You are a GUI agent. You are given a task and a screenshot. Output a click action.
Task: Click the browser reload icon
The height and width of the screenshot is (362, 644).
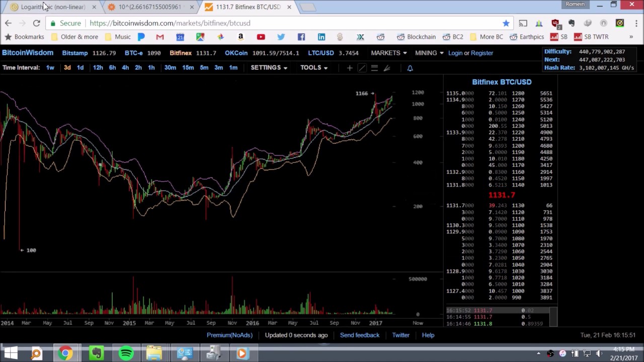pyautogui.click(x=36, y=23)
